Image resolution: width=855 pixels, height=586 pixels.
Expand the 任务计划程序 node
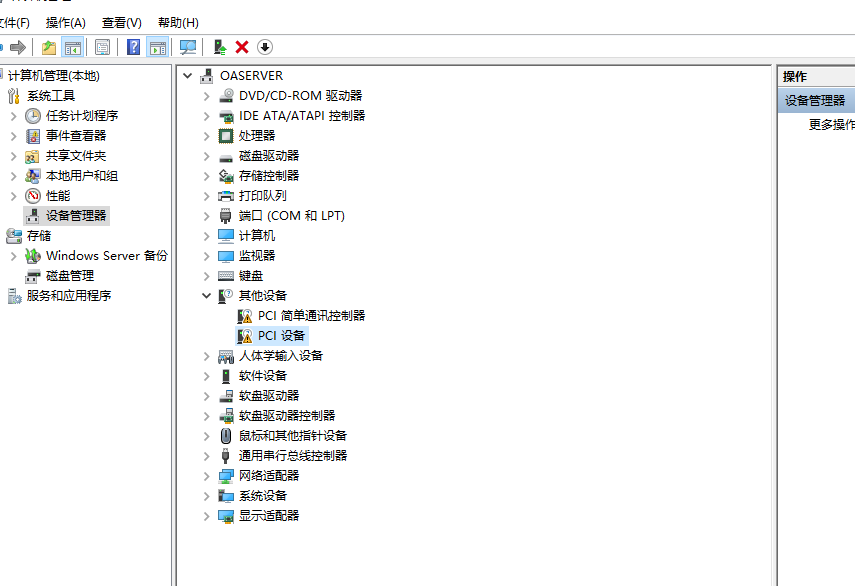tap(14, 116)
